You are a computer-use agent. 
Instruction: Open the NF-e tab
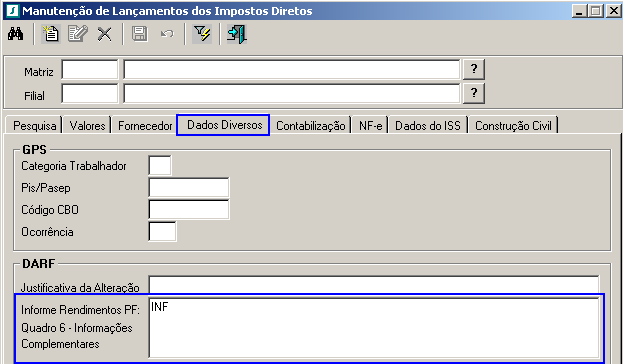tap(370, 126)
